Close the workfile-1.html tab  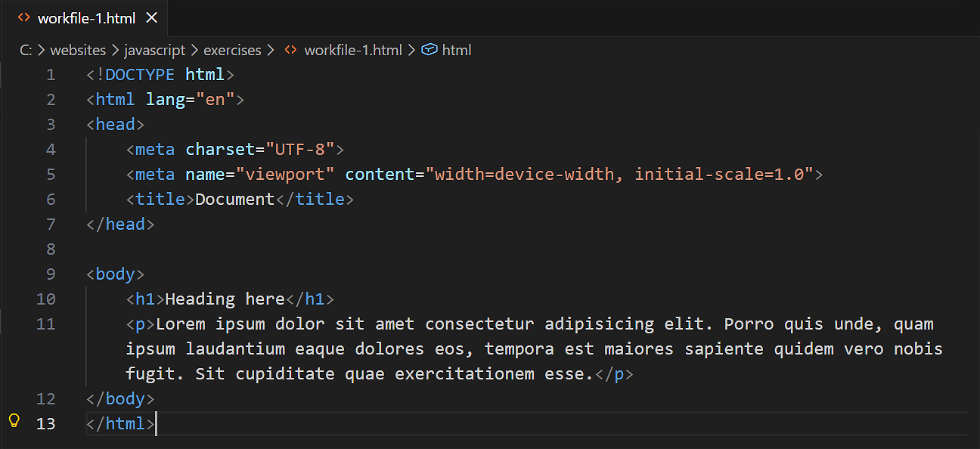[x=151, y=18]
